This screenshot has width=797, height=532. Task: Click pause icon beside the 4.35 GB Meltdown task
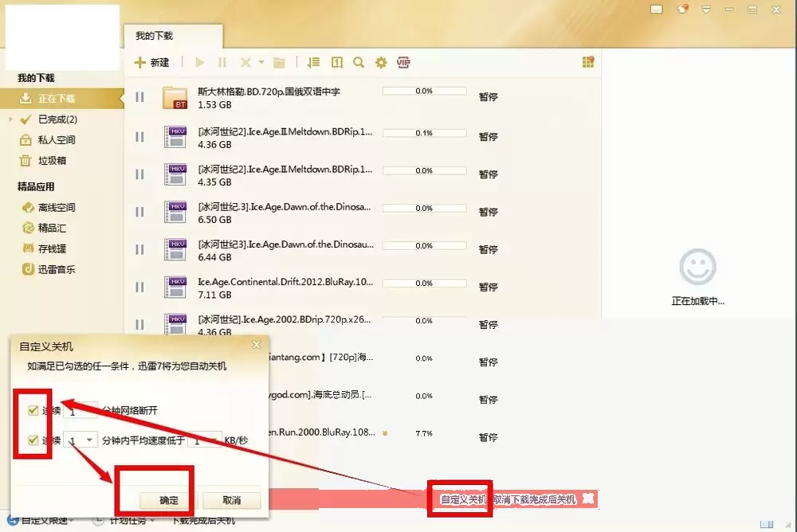pyautogui.click(x=139, y=174)
